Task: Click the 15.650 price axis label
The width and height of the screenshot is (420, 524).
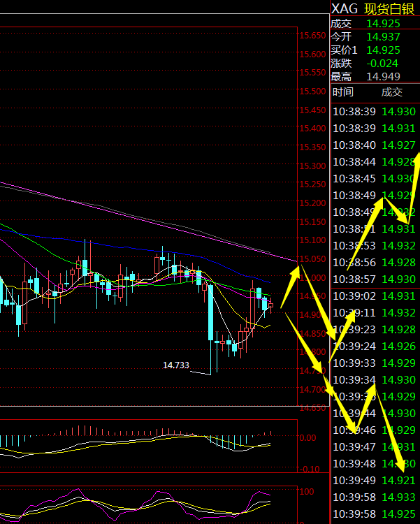Action: [x=312, y=36]
